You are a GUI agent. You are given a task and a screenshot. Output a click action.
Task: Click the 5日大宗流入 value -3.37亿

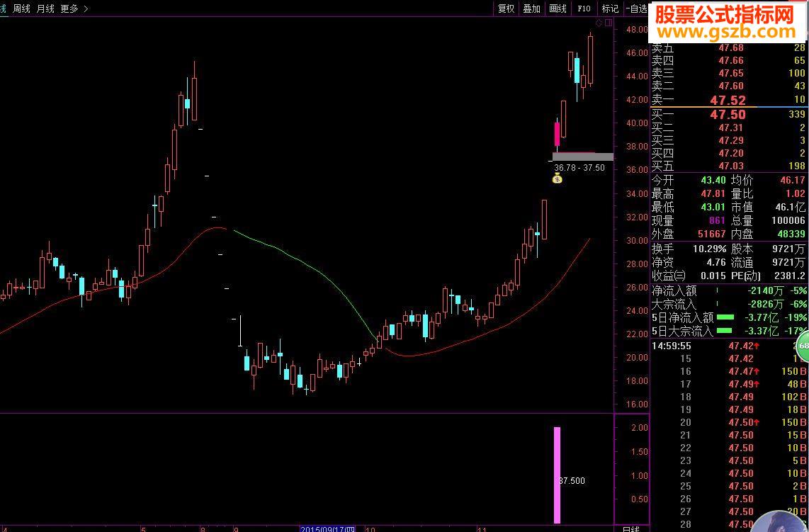[x=762, y=331]
